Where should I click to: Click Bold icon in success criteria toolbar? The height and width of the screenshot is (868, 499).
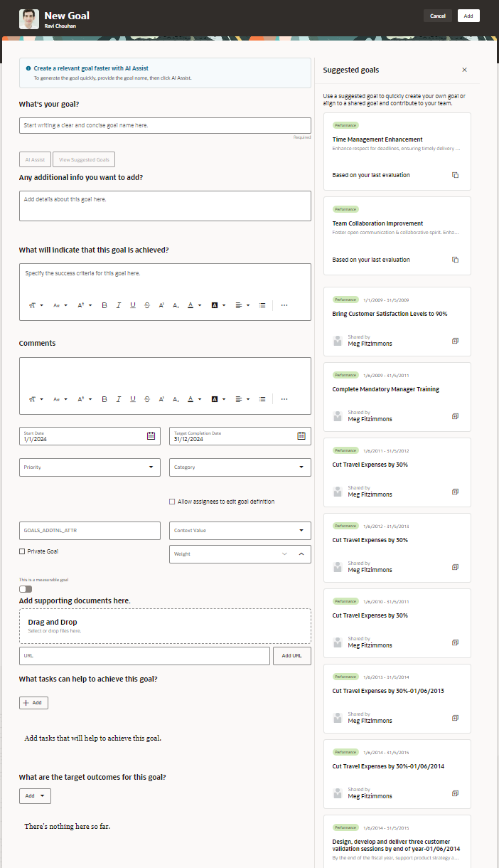(x=104, y=305)
